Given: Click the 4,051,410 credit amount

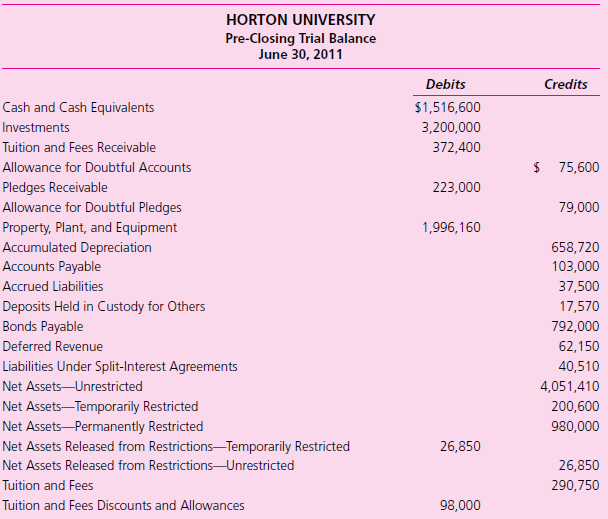Looking at the screenshot, I should click(x=570, y=387).
